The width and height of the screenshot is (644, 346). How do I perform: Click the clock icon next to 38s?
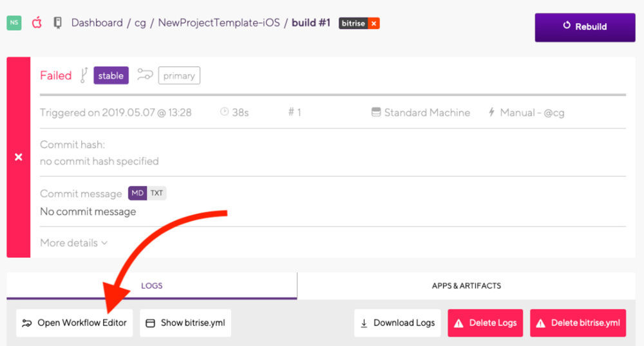coord(224,111)
